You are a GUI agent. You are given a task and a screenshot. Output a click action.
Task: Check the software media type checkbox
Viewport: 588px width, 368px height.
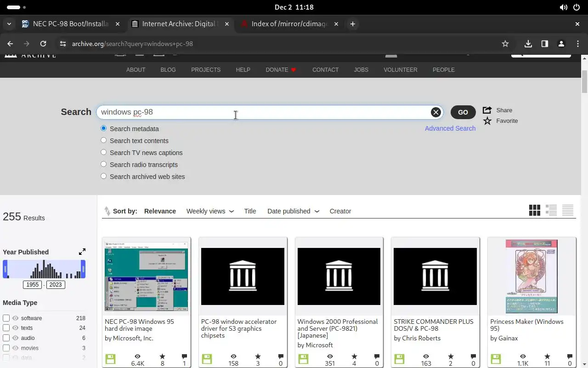point(6,318)
